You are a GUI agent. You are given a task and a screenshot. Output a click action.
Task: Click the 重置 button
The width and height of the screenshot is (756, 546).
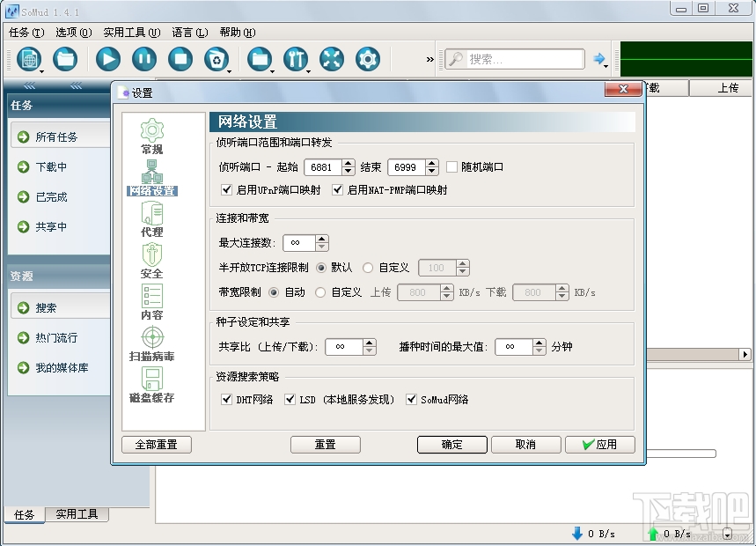pos(326,444)
